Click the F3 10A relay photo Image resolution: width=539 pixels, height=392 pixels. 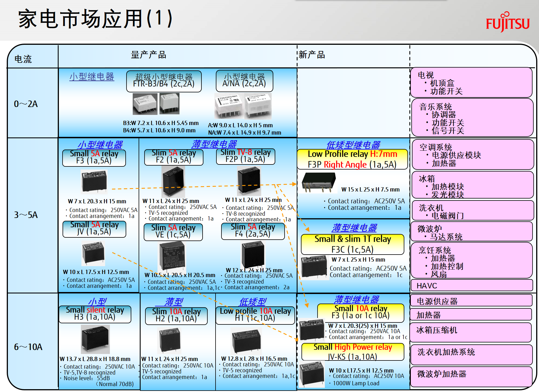click(x=312, y=330)
